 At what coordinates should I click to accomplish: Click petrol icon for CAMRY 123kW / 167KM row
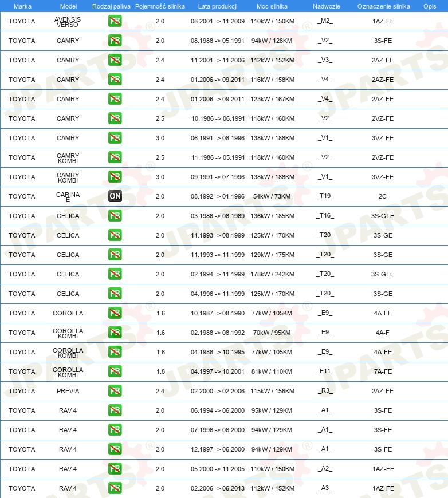[115, 99]
